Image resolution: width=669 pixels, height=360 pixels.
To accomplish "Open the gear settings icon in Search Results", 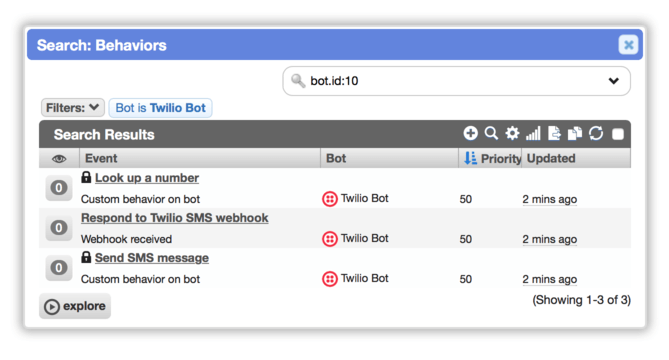I will [512, 134].
